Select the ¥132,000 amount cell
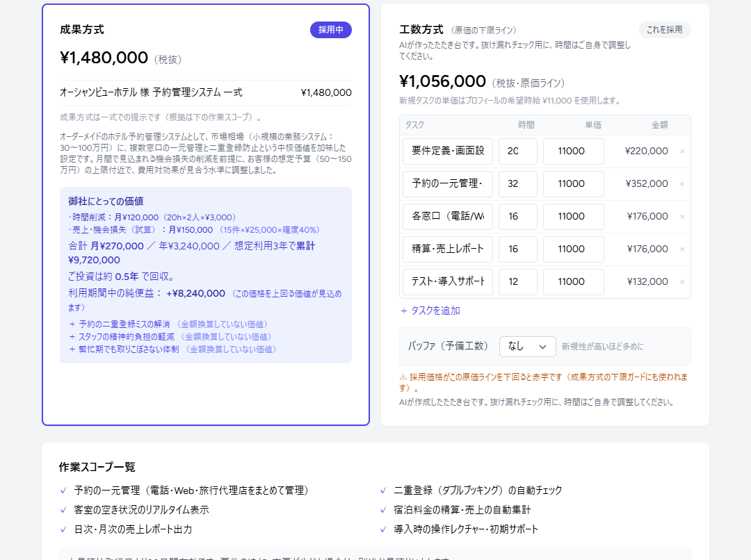The width and height of the screenshot is (751, 560). click(647, 282)
